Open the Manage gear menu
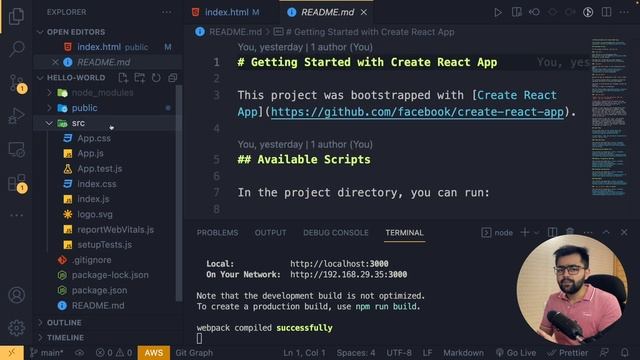 (x=16, y=328)
